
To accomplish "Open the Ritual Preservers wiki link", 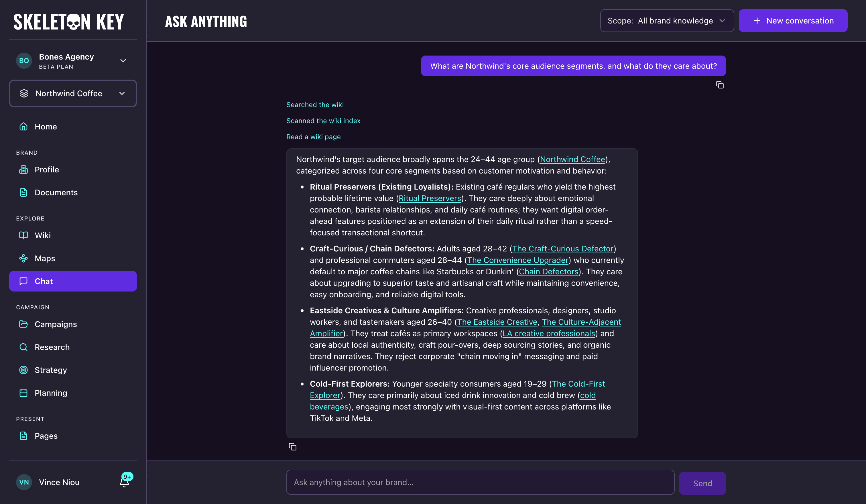I will [430, 198].
